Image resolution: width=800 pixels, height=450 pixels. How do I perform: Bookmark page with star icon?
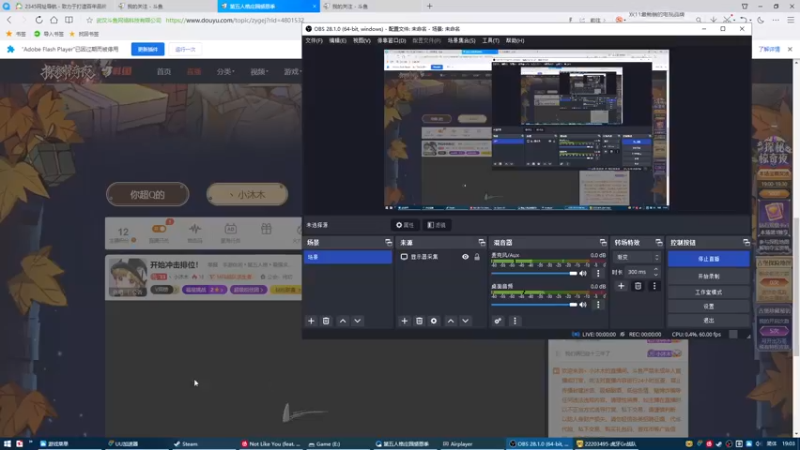point(89,20)
